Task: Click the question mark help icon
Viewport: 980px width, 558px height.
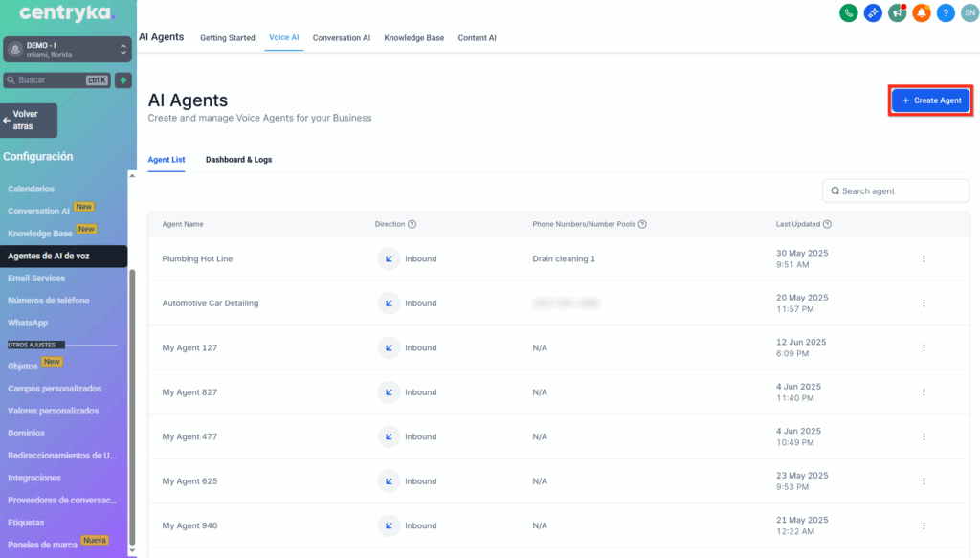Action: click(946, 12)
